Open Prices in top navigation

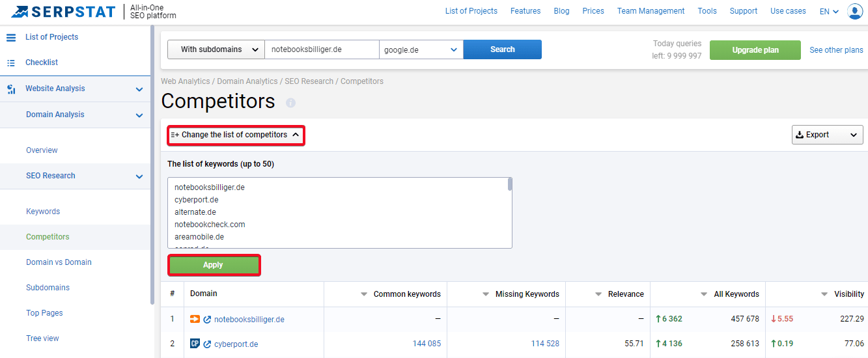point(593,11)
